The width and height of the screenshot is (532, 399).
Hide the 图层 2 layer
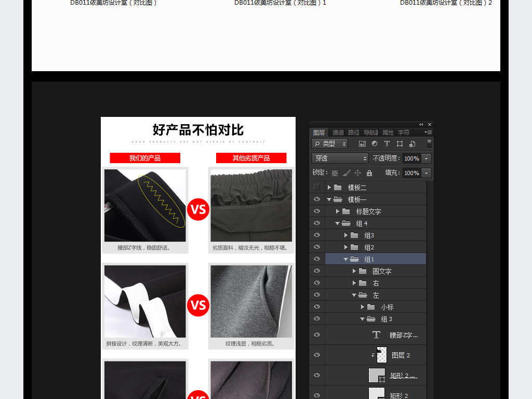click(x=317, y=355)
